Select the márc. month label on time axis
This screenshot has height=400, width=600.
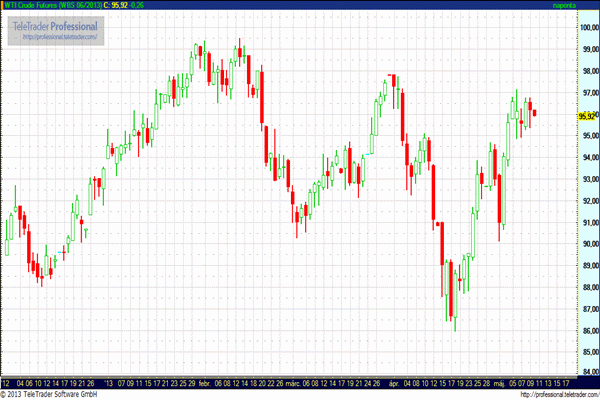click(295, 383)
